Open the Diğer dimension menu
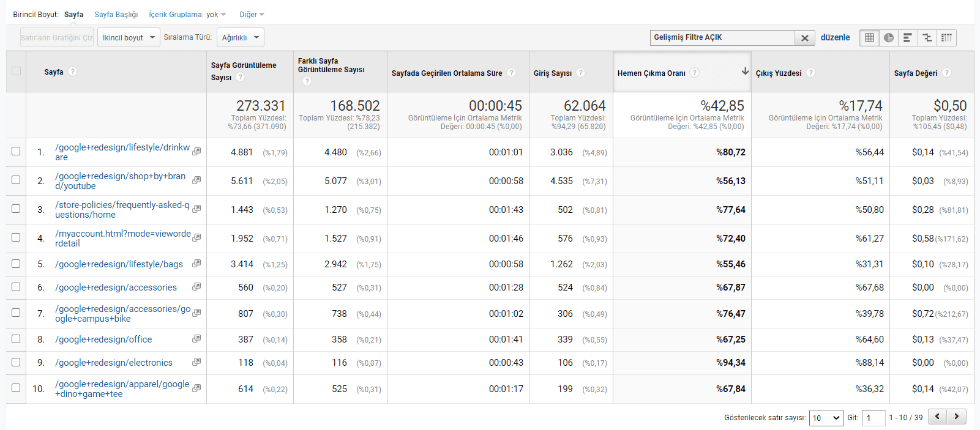 (x=252, y=15)
